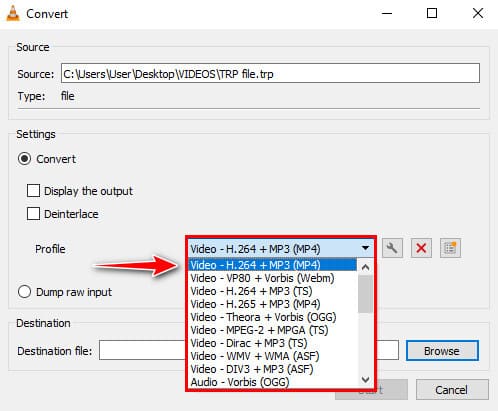
Task: Enable the Deinterlace checkbox
Action: coord(33,214)
